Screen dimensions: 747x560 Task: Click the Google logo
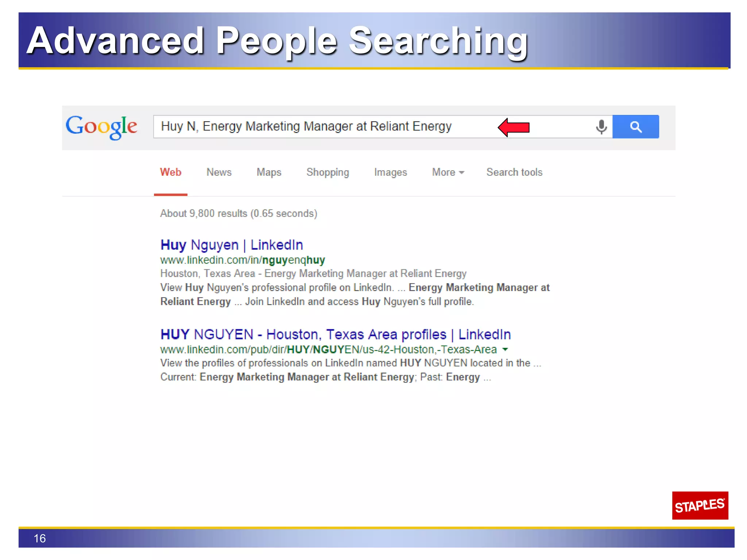point(101,127)
